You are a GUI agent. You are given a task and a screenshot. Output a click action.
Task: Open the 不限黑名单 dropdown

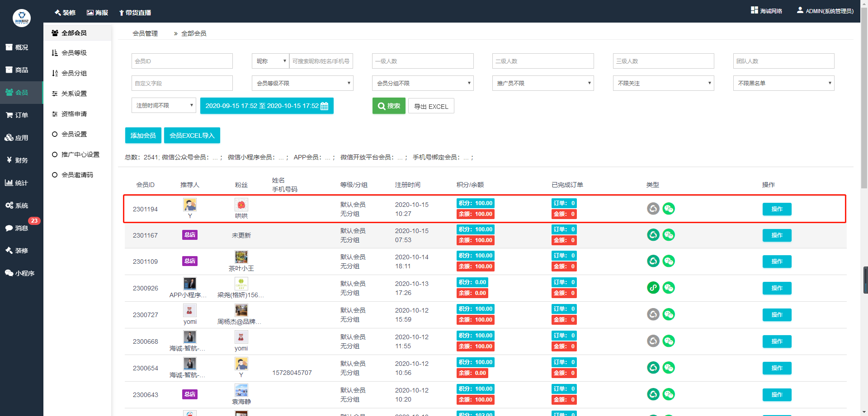click(x=783, y=83)
